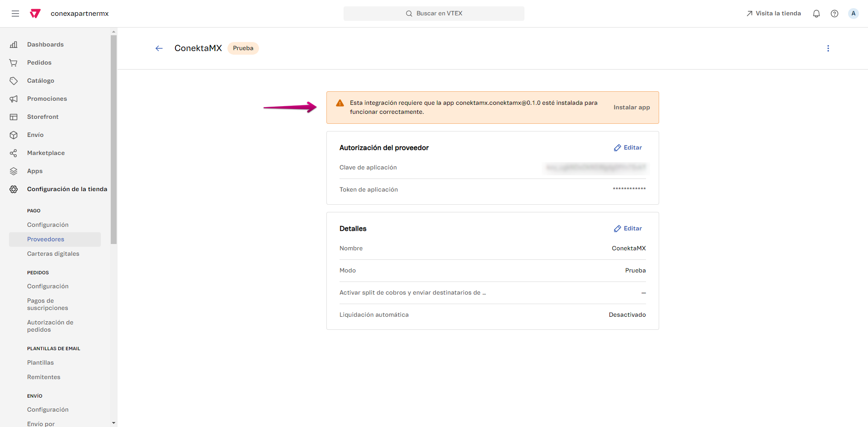Click the Visita la tienda arrow icon
868x427 pixels.
(x=750, y=14)
